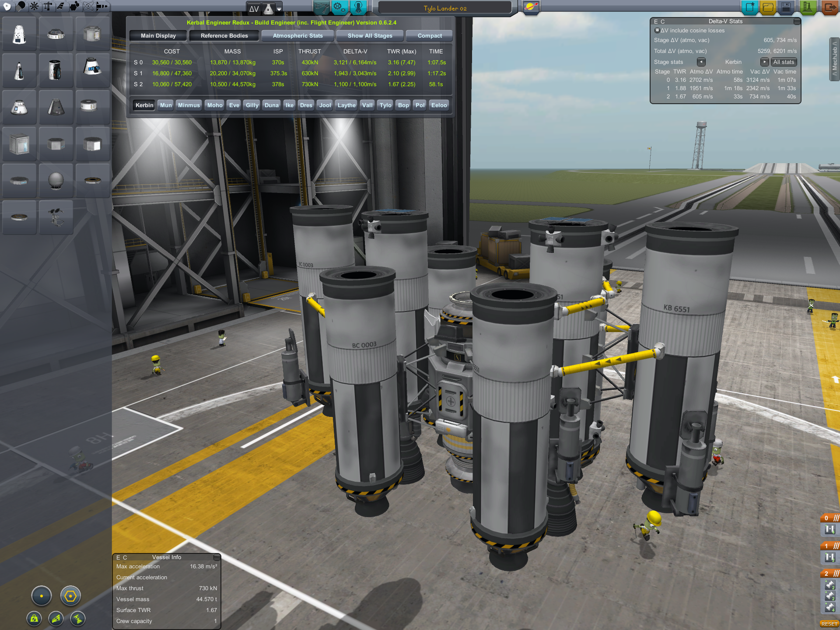Launch the vessel to the pad
The width and height of the screenshot is (840, 630).
(x=808, y=7)
